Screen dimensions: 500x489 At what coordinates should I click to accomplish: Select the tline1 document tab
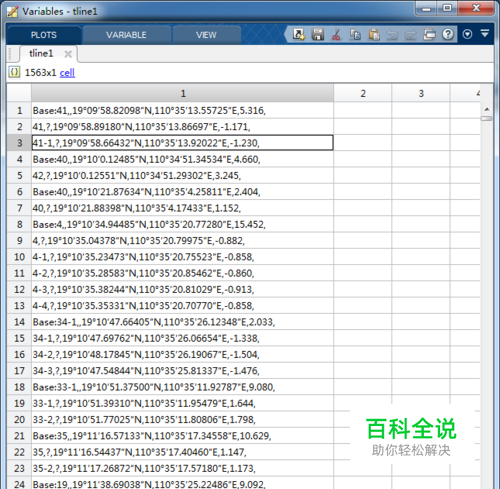[x=41, y=53]
